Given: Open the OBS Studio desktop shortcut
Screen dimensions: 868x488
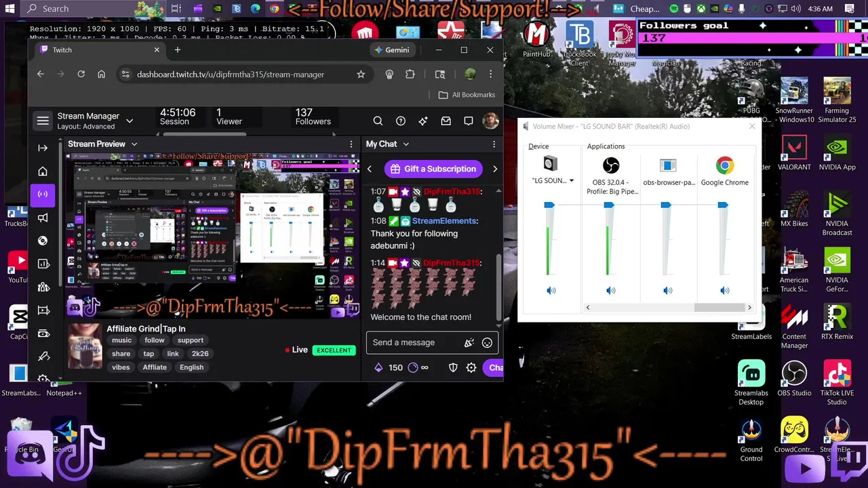Looking at the screenshot, I should tap(794, 378).
